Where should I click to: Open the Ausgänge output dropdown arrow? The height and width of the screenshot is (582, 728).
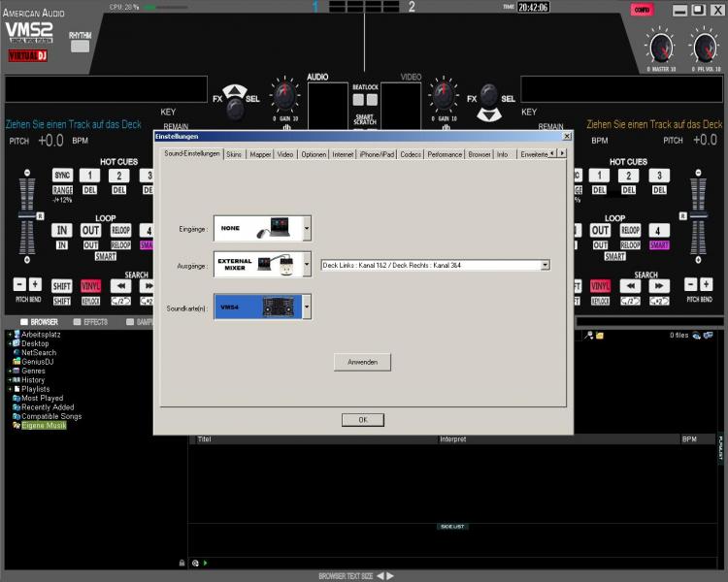[x=307, y=265]
